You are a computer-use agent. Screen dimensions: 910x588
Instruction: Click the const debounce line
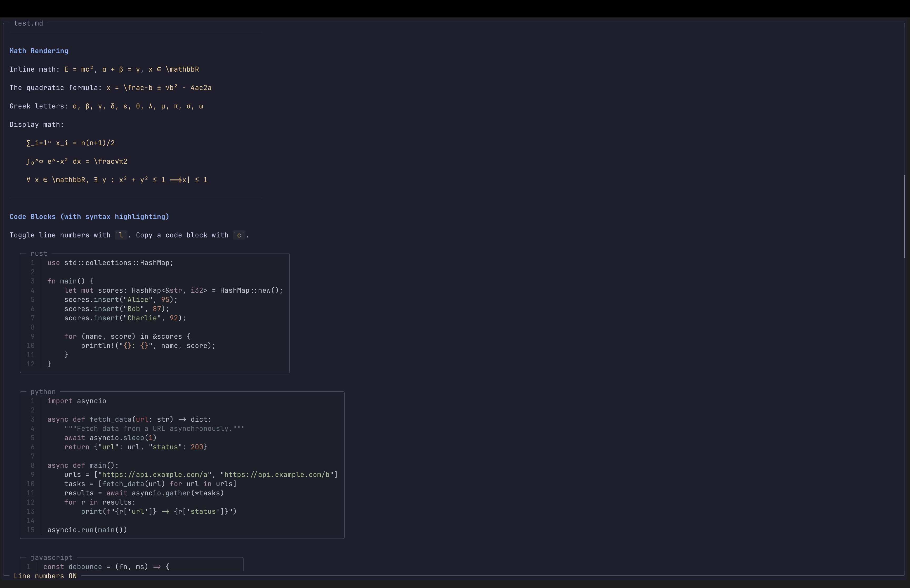(x=106, y=567)
